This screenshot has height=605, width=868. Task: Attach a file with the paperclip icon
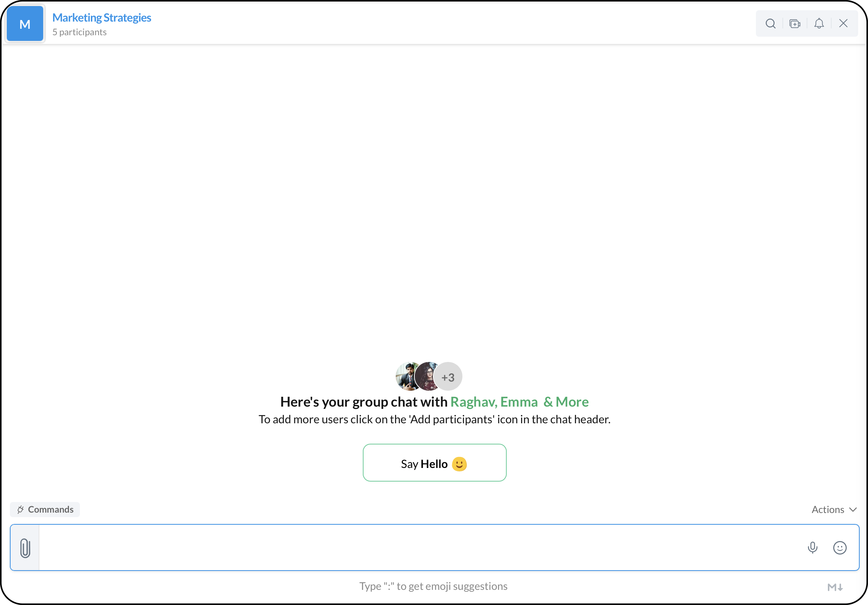(x=25, y=548)
